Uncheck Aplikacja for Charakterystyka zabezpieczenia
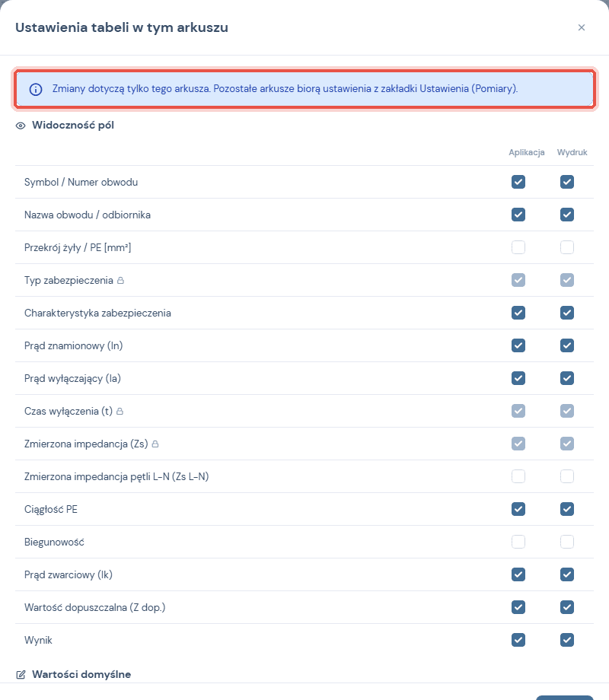Screen dimensions: 609x700 (x=518, y=313)
